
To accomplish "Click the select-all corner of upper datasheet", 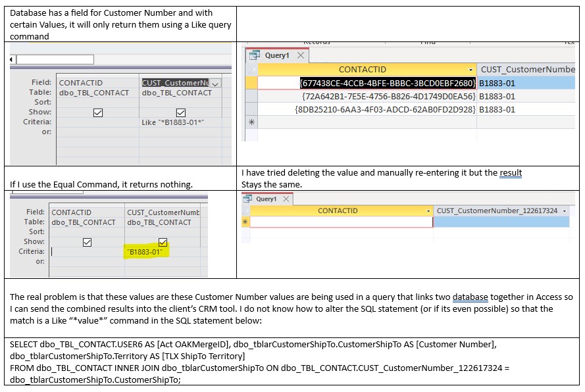I will tap(251, 69).
